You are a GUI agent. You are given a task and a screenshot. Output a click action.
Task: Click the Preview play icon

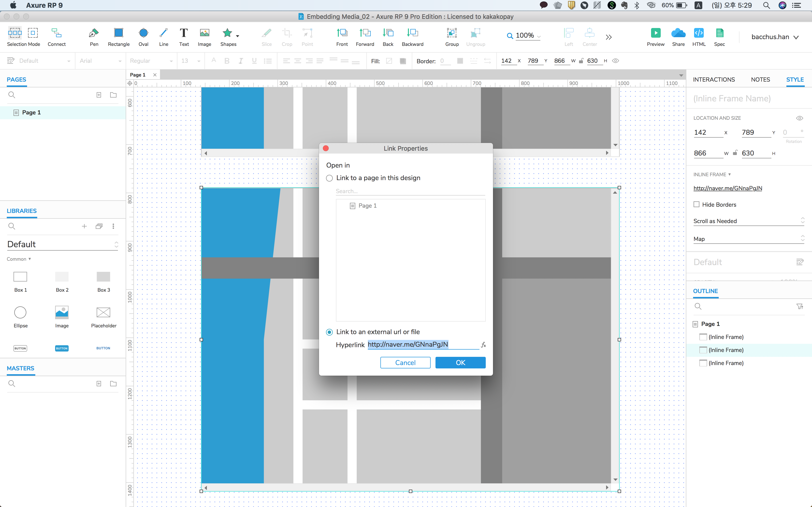point(655,33)
